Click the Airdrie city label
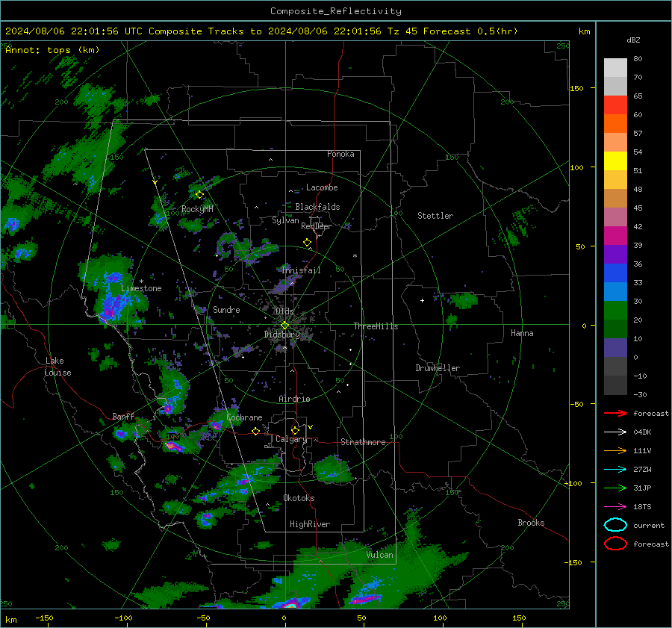672x628 pixels. click(x=294, y=399)
